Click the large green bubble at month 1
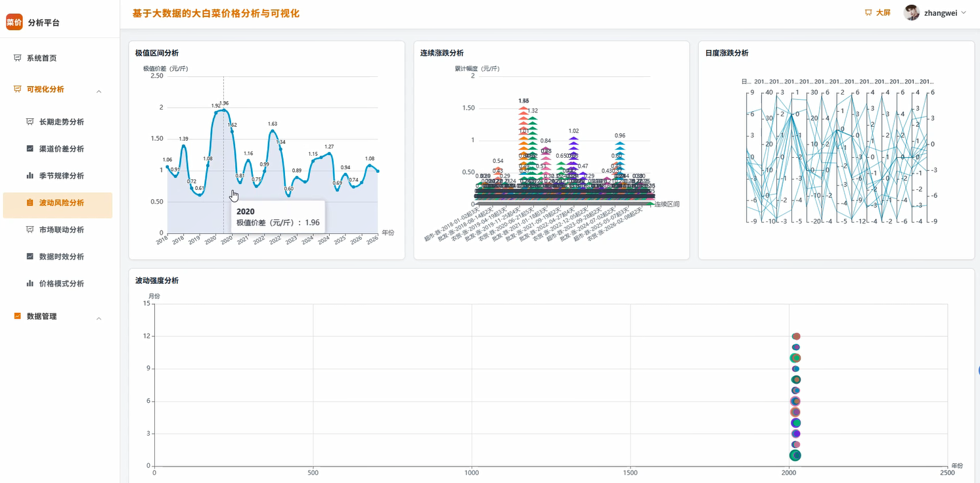 795,455
